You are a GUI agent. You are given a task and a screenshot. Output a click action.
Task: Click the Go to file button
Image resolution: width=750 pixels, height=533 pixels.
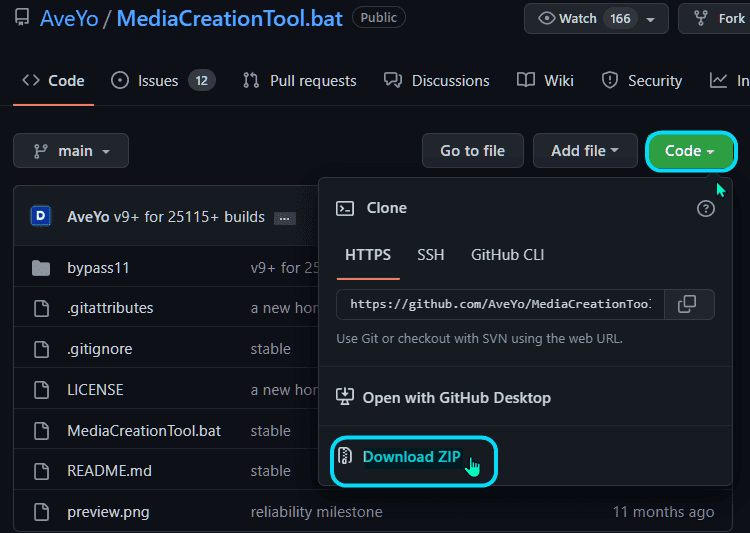click(473, 151)
